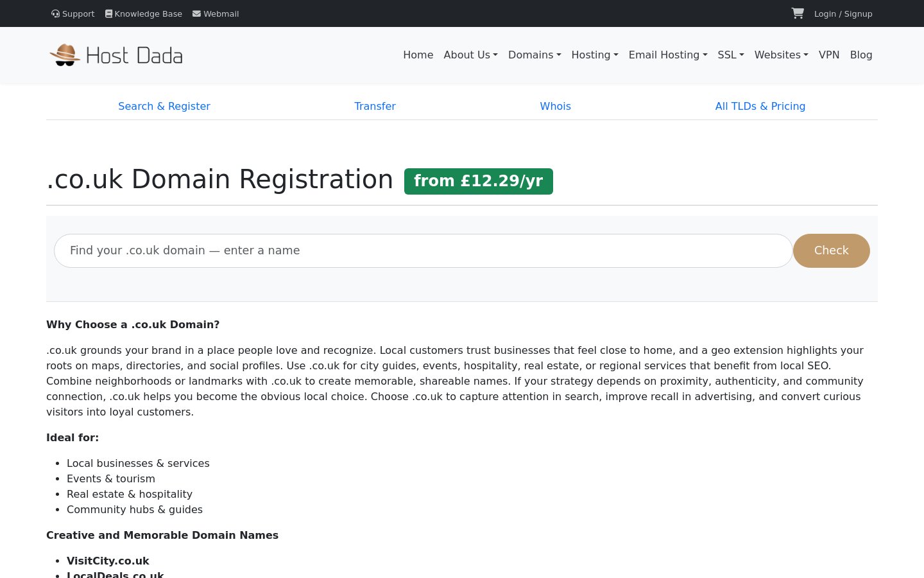924x578 pixels.
Task: Click the Knowledge Base book icon
Action: pos(109,13)
